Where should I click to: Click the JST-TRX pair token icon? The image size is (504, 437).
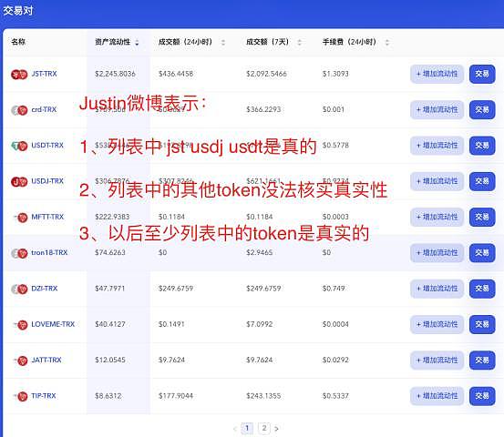pos(19,75)
